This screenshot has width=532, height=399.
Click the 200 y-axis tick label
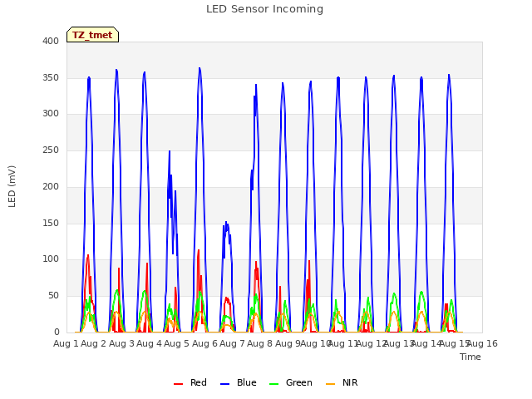coord(51,186)
